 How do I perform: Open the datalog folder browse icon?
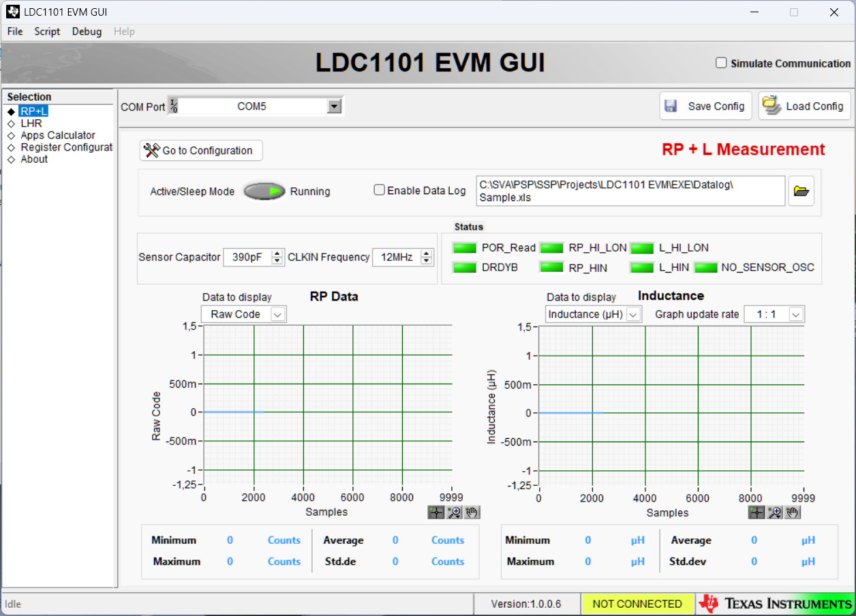(801, 191)
